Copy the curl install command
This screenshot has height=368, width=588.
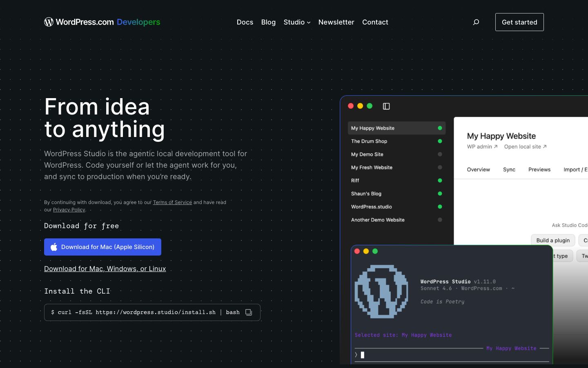pyautogui.click(x=249, y=312)
